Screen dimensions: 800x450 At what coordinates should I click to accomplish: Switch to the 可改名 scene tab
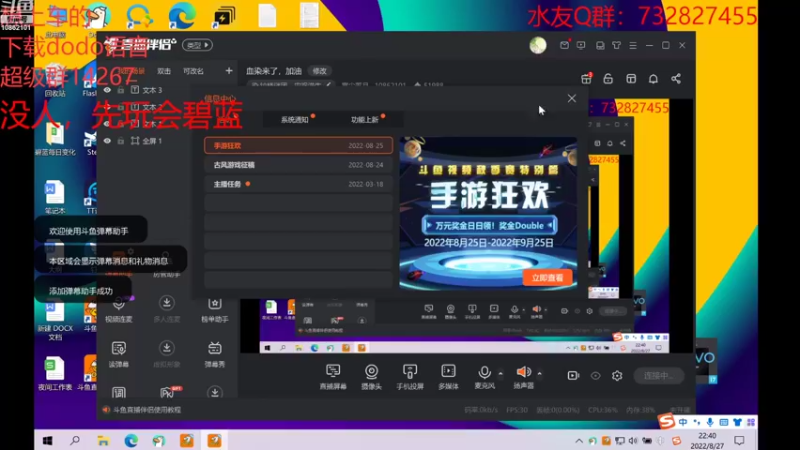pyautogui.click(x=193, y=71)
